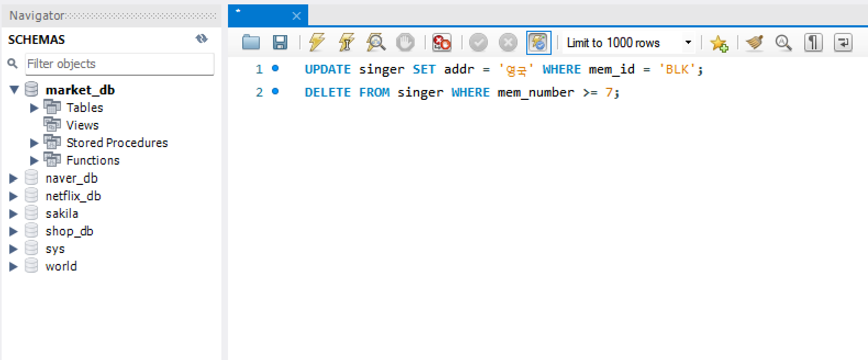
Task: Click the Navigator panel title
Action: tap(37, 15)
